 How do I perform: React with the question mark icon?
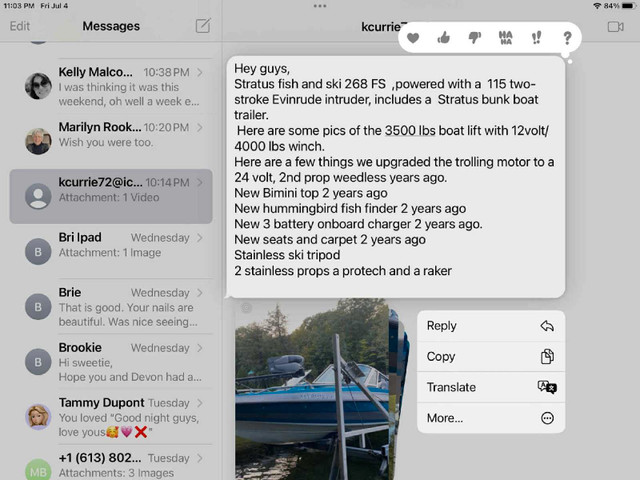click(x=567, y=38)
